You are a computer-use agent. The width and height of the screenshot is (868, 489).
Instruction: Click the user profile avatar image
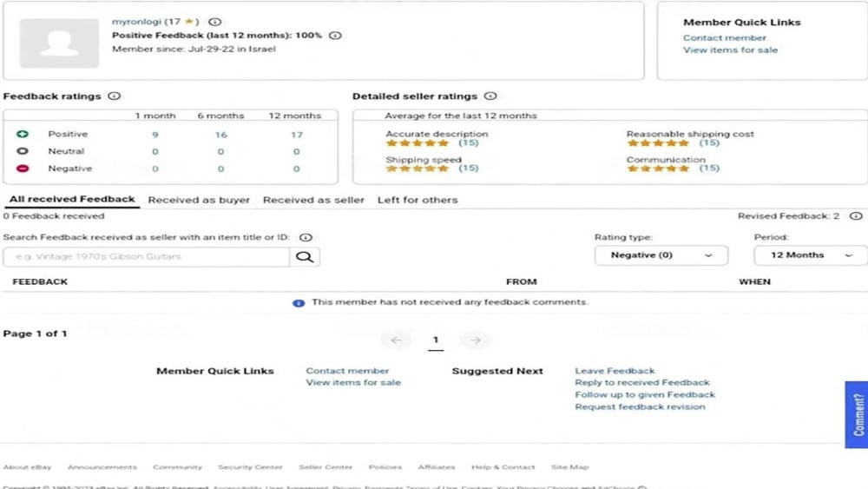click(59, 43)
